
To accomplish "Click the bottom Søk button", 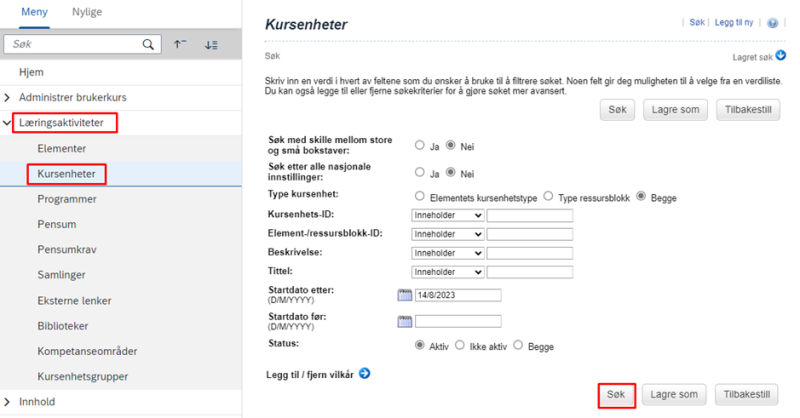I will click(616, 395).
